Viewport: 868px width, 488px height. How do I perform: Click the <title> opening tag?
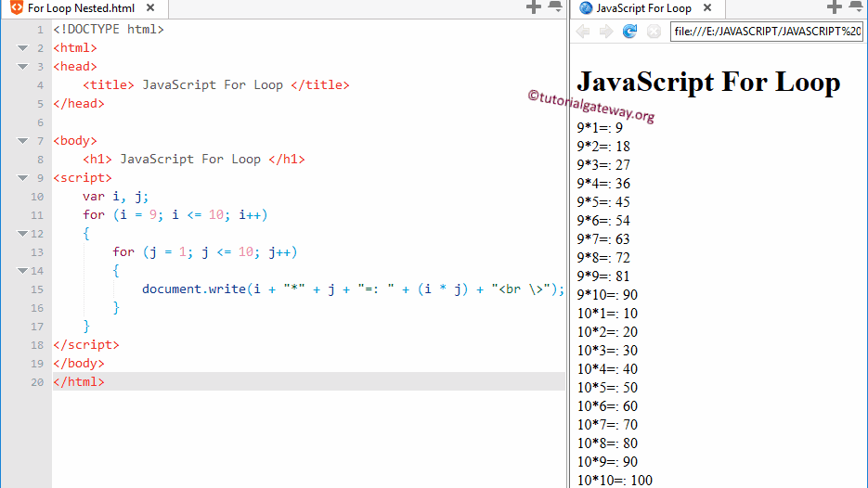click(x=109, y=84)
